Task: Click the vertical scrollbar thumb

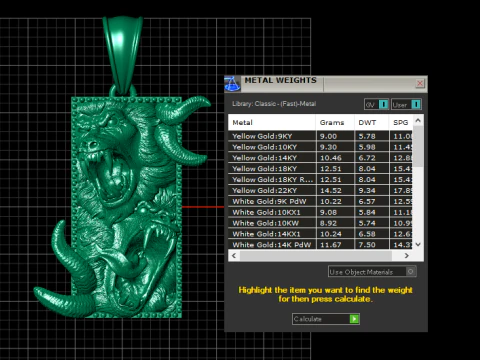Action: click(418, 147)
